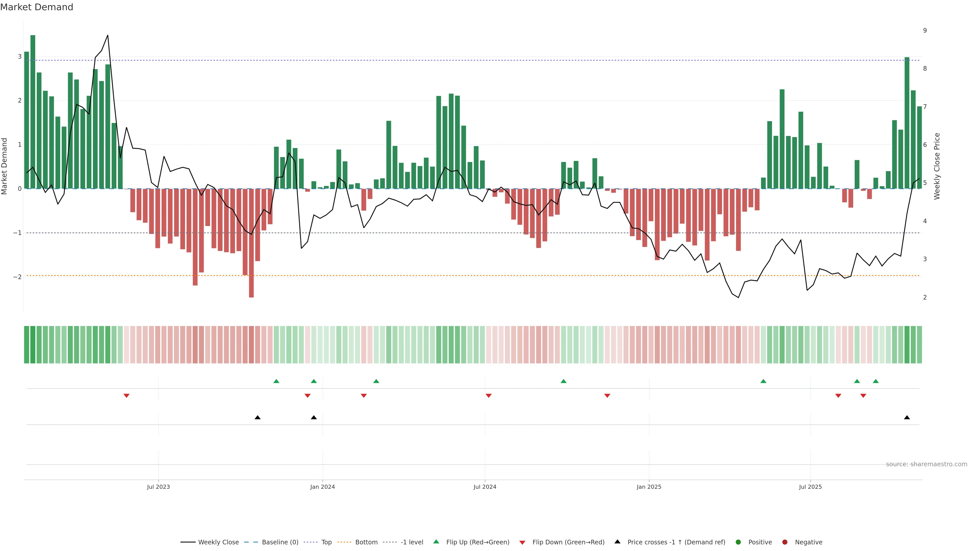Click the Weekly Close Price axis title

tap(937, 166)
